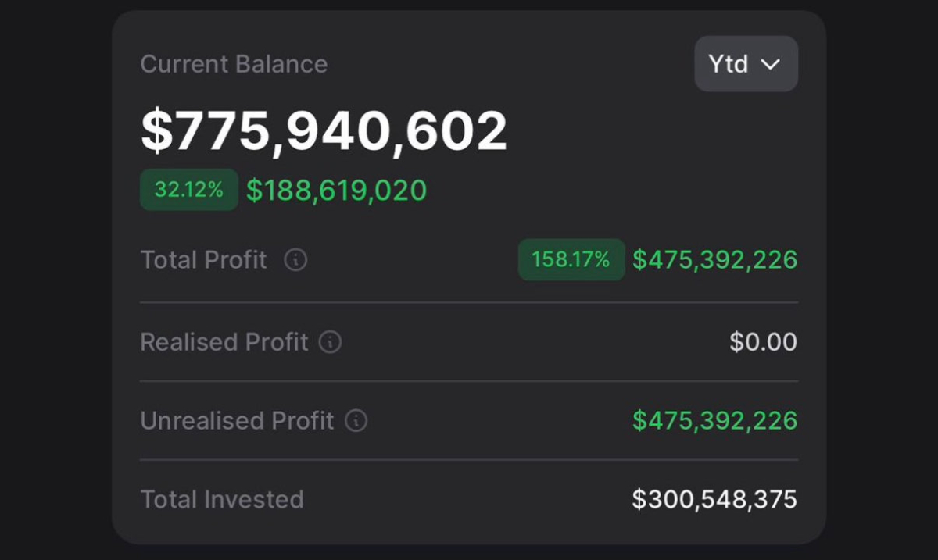
Task: Select the 32.12% percentage indicator
Action: tap(188, 189)
